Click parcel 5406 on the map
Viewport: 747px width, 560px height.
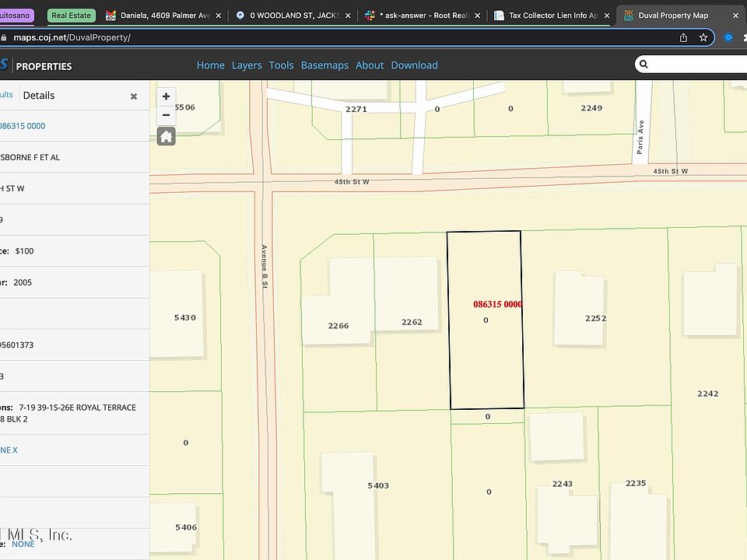[186, 527]
